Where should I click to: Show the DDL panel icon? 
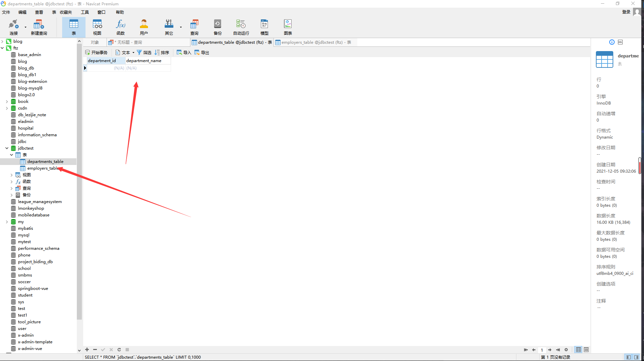point(620,42)
